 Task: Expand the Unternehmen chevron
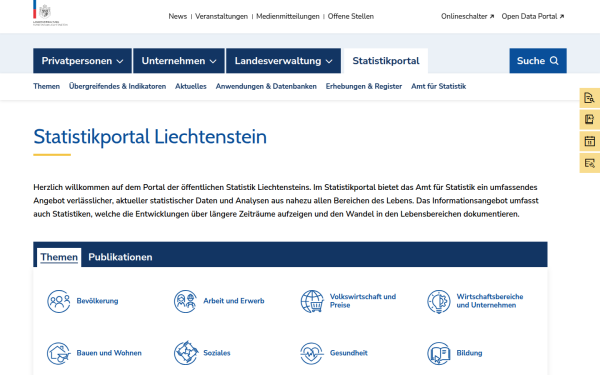[x=213, y=61]
